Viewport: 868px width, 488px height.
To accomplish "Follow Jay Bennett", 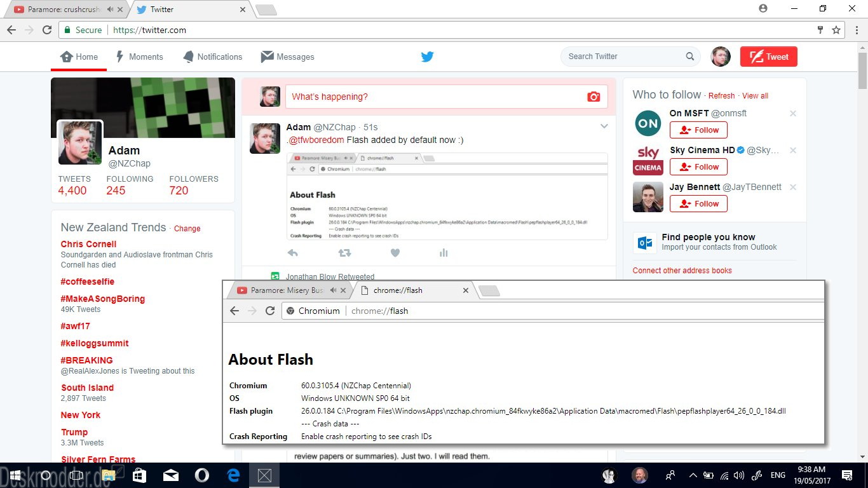I will [x=698, y=203].
